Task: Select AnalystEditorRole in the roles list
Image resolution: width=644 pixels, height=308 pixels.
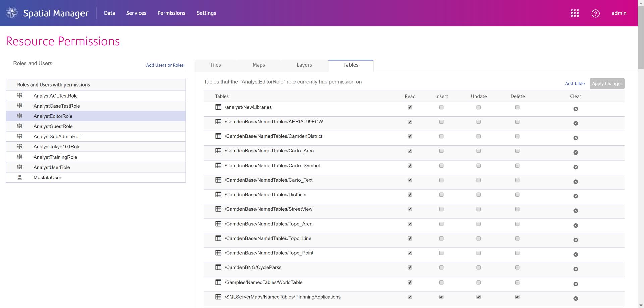Action: 96,116
